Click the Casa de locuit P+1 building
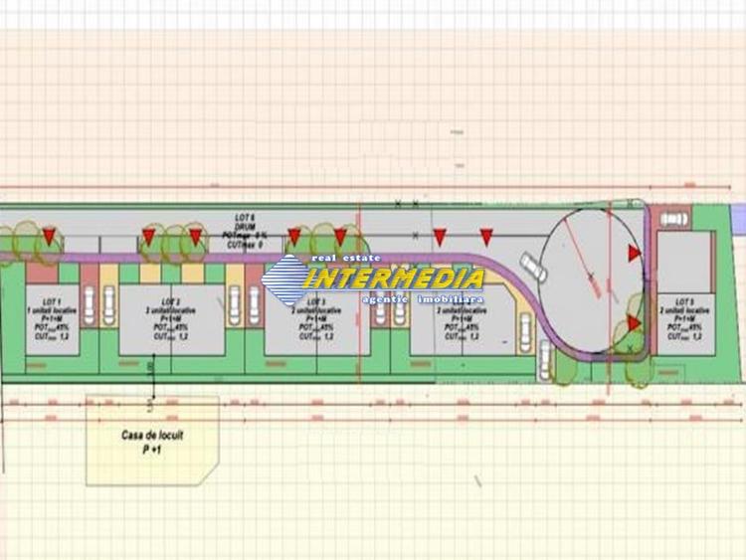The image size is (746, 560). coord(149,440)
